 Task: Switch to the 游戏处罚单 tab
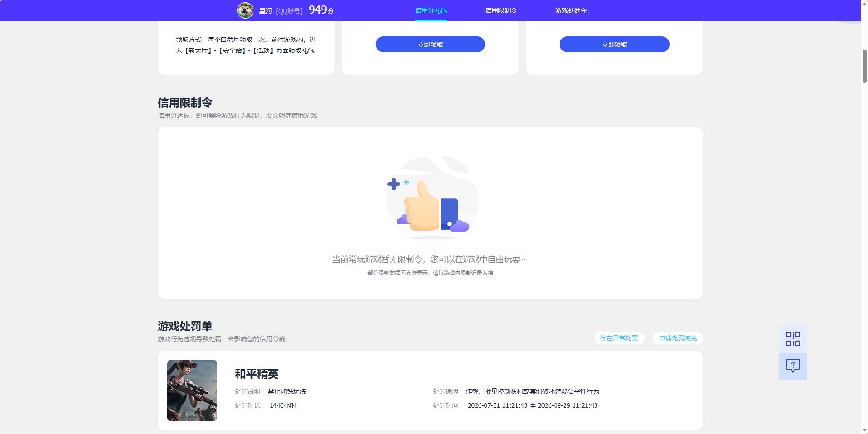coord(571,10)
